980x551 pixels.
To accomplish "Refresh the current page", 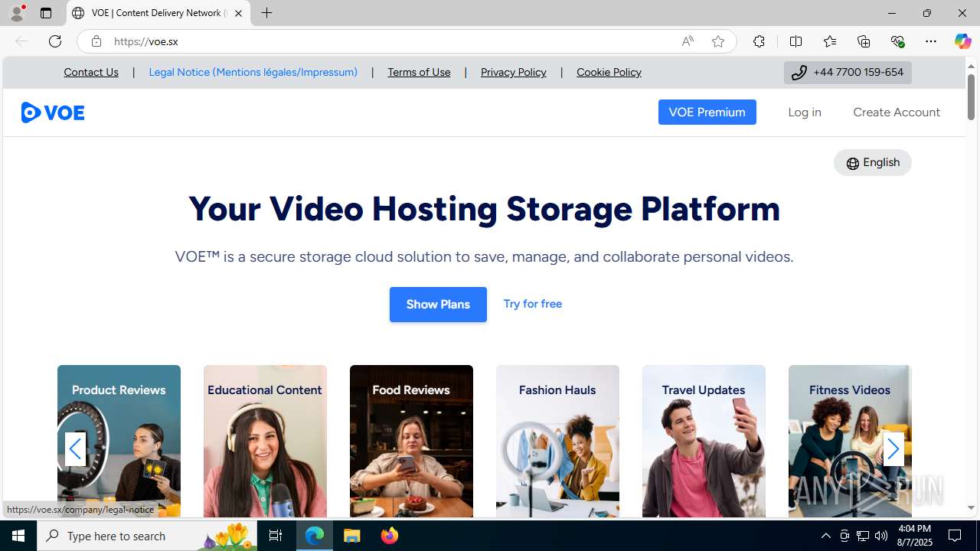I will [55, 41].
